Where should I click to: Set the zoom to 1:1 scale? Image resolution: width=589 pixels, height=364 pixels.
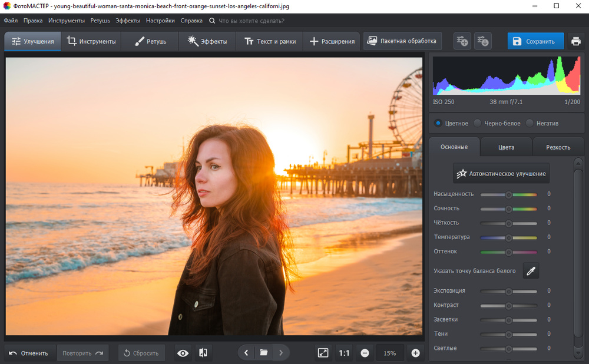(x=344, y=353)
